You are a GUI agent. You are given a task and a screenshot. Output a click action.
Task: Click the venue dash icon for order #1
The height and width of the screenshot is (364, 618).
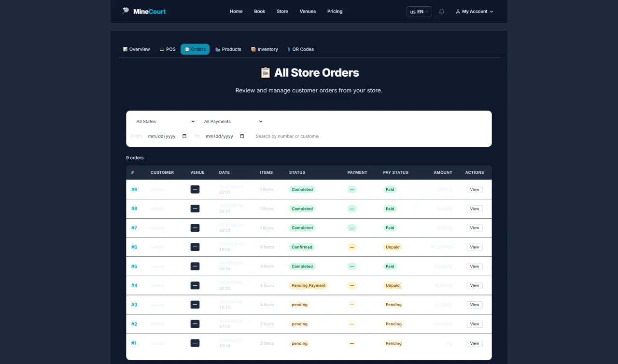pos(195,343)
